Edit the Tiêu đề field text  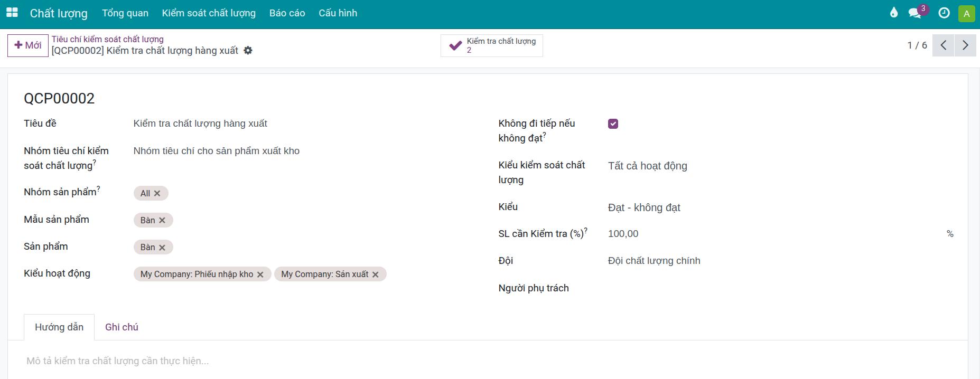[305, 124]
